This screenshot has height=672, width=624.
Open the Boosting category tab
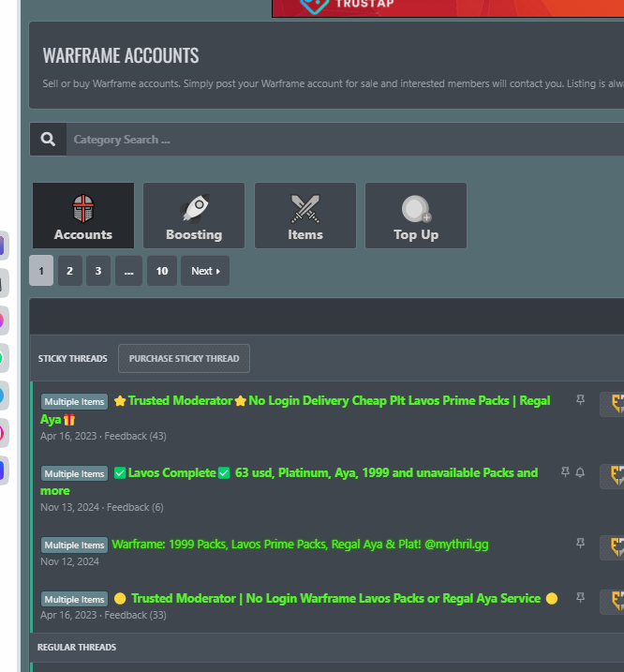click(194, 216)
